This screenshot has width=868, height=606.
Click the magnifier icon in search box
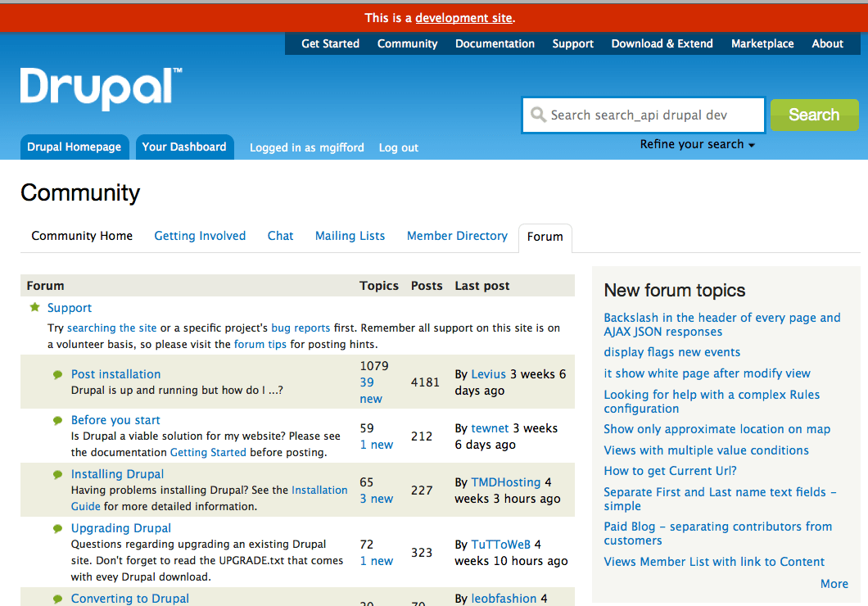[537, 115]
